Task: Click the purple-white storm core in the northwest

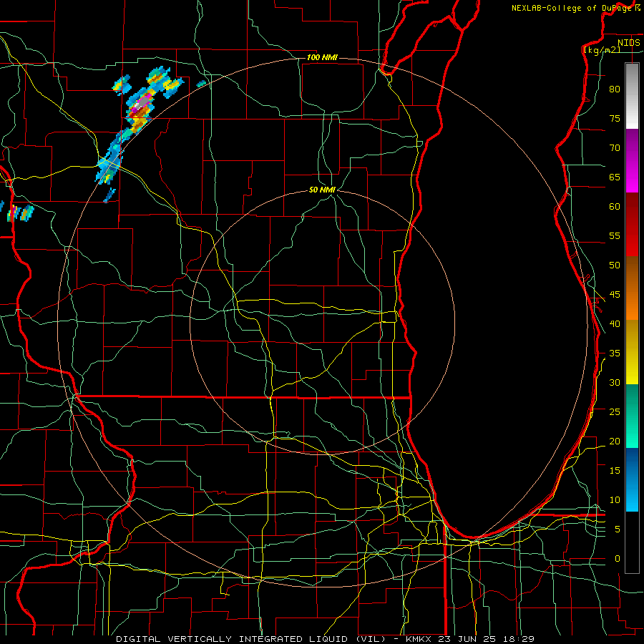Action: pos(142,101)
